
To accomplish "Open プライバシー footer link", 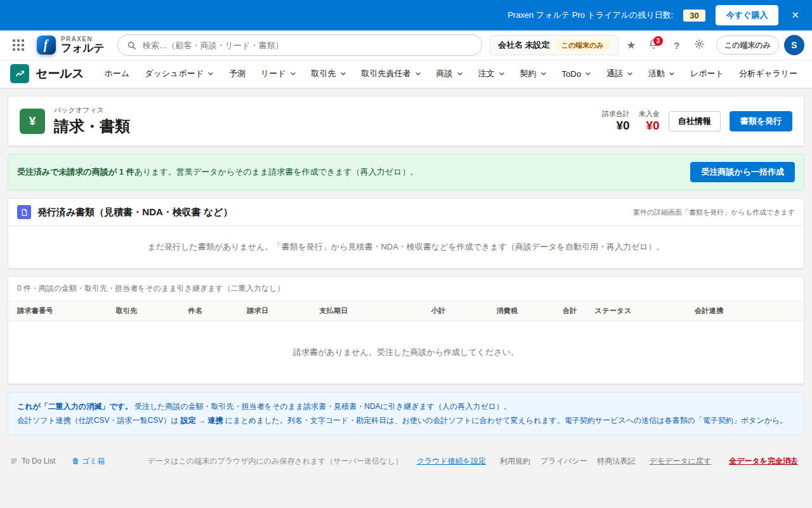I will (563, 461).
